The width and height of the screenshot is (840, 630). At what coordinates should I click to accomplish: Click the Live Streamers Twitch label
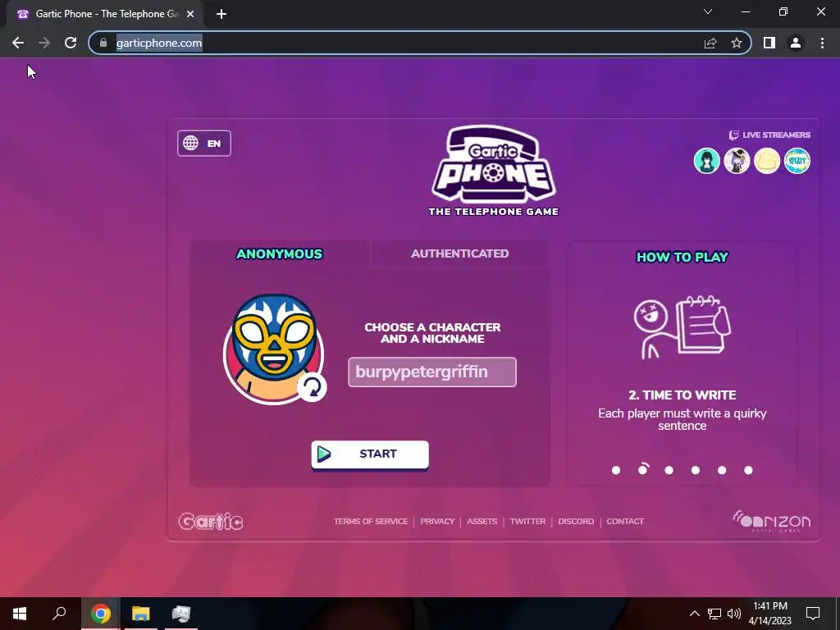[x=769, y=135]
